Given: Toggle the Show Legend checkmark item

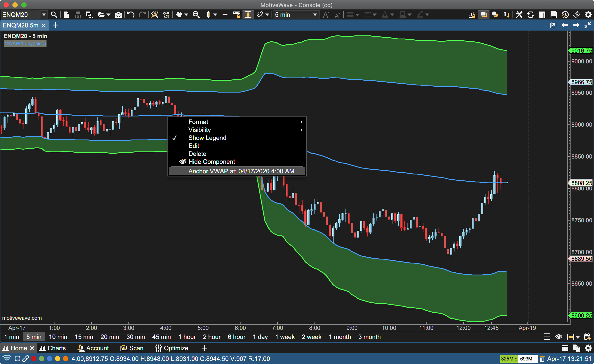Looking at the screenshot, I should [207, 138].
